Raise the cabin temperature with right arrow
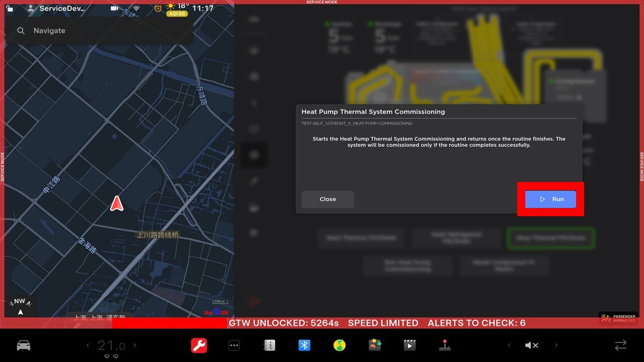Screen dimensions: 644x362 tap(135, 345)
